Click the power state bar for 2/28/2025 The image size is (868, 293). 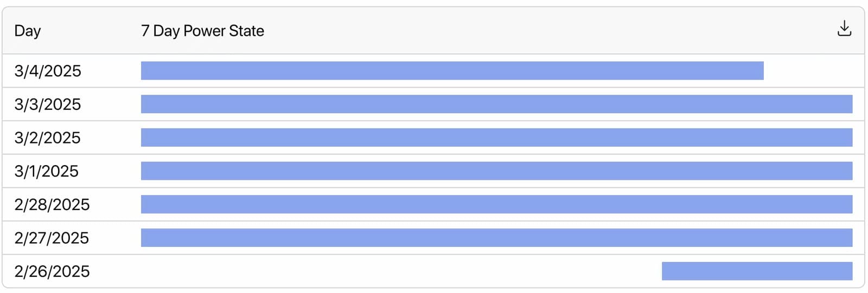pos(496,205)
